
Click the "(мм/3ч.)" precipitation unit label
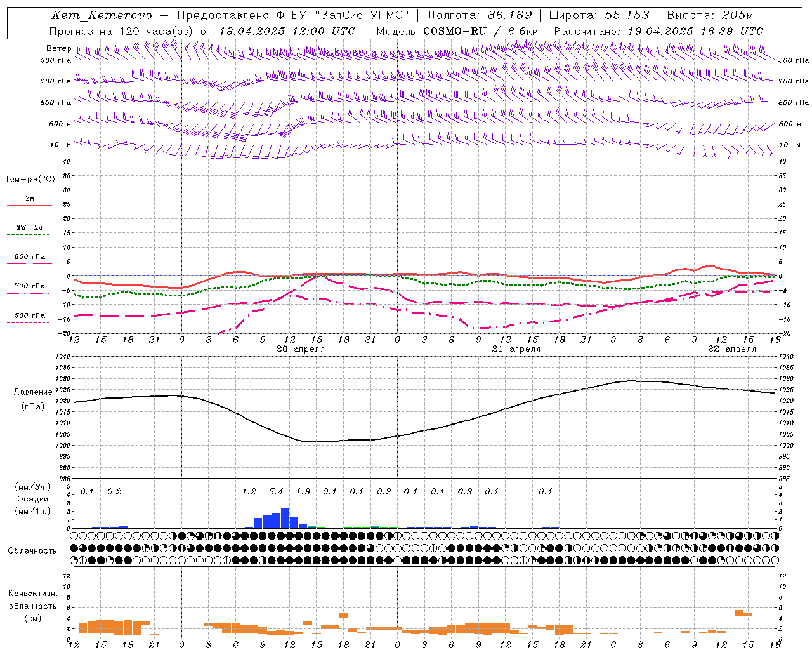pyautogui.click(x=32, y=487)
